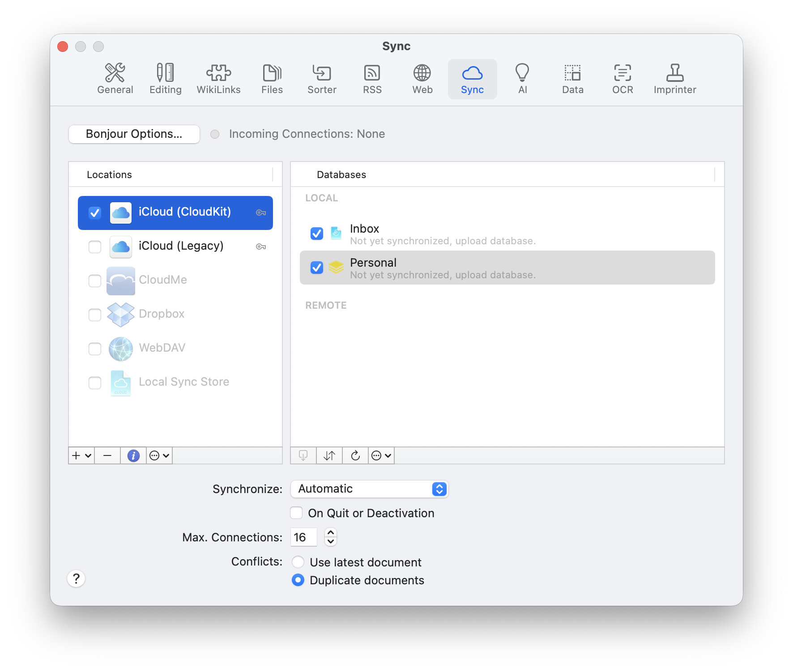Select the Use latest document option
This screenshot has height=672, width=793.
click(x=298, y=562)
